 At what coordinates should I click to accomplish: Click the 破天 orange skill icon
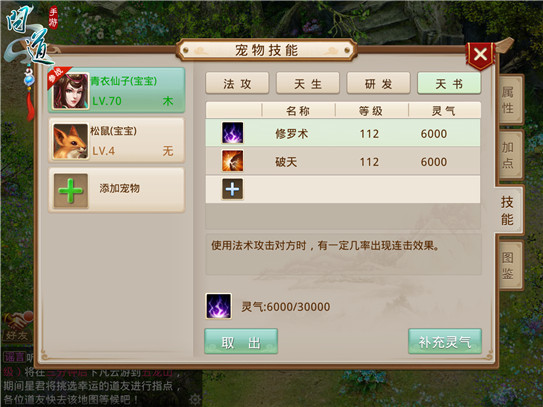[x=232, y=161]
